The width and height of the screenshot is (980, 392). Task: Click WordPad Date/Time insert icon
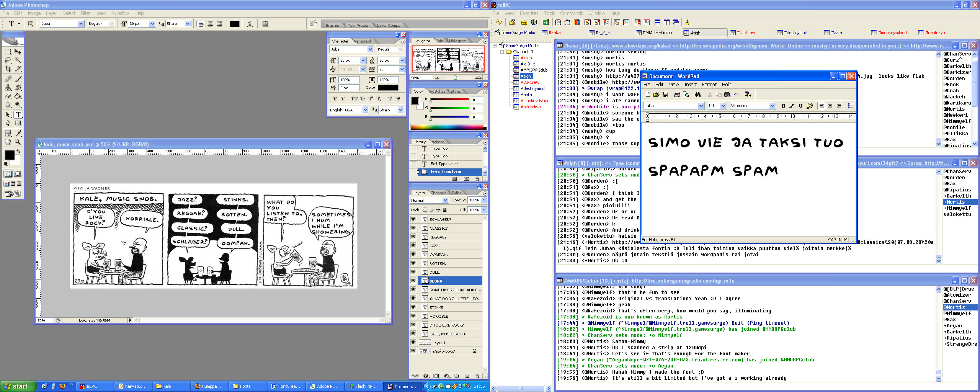click(748, 95)
